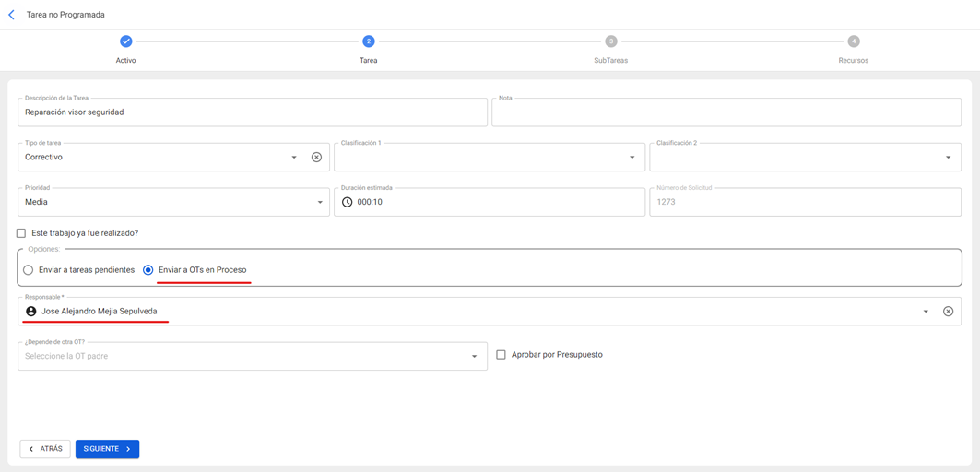Clear the Responsable selection
Viewport: 980px width, 472px height.
click(x=948, y=312)
